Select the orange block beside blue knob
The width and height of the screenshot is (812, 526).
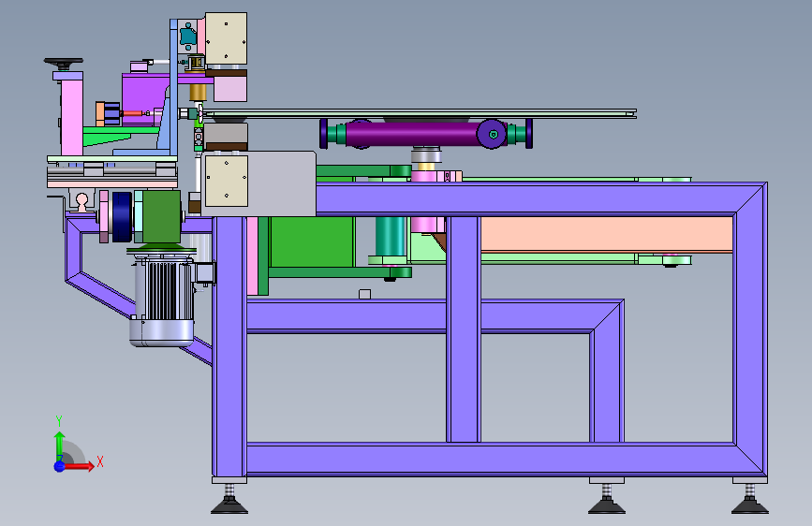point(100,113)
